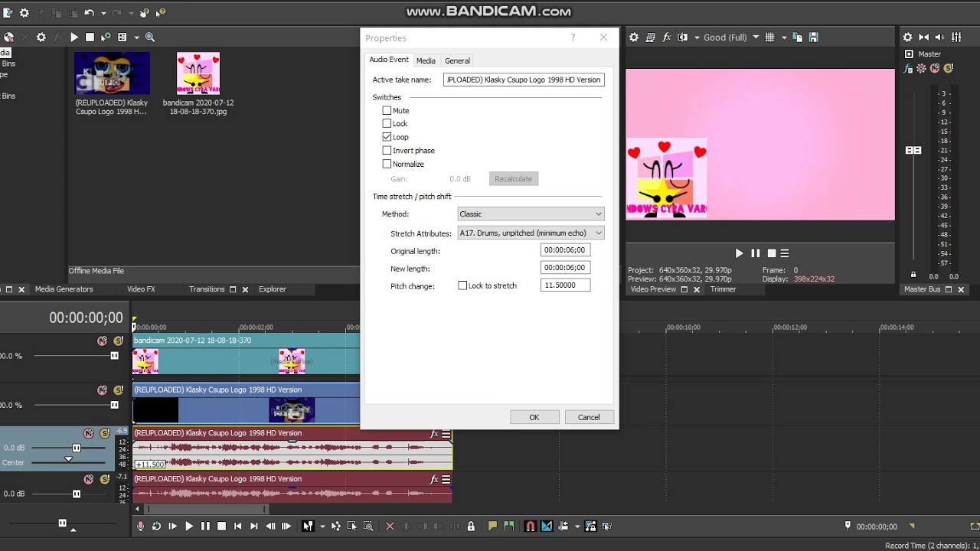Screen dimensions: 980x551
Task: Click preview on external monitor icon
Action: pos(650,37)
